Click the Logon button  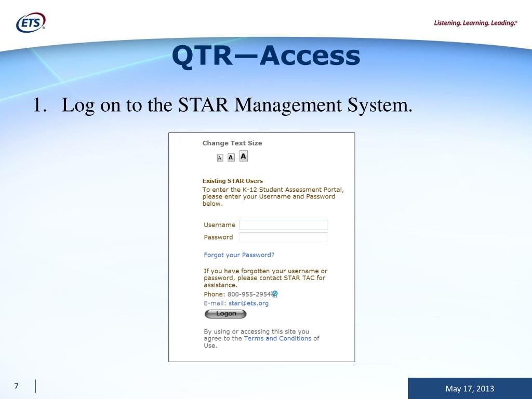(225, 314)
